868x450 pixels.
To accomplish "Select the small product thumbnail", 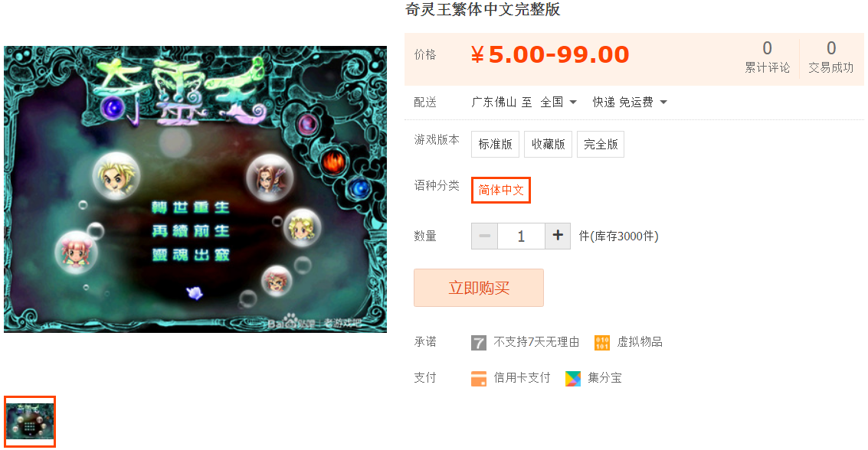I will point(30,421).
